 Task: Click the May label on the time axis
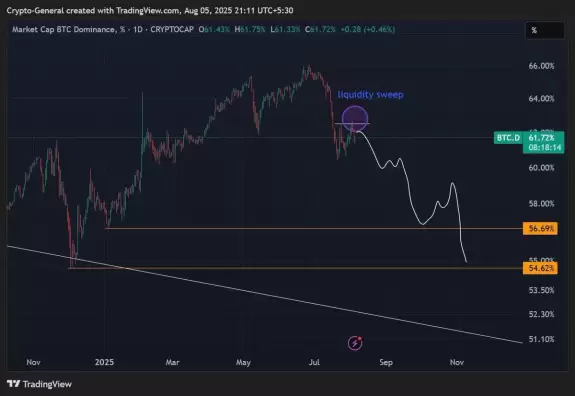coord(243,362)
